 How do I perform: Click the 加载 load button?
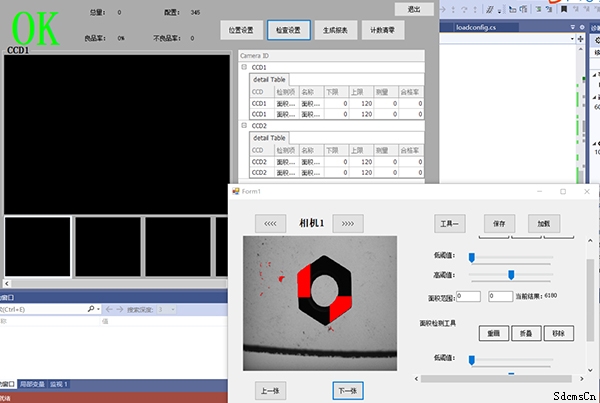[542, 223]
